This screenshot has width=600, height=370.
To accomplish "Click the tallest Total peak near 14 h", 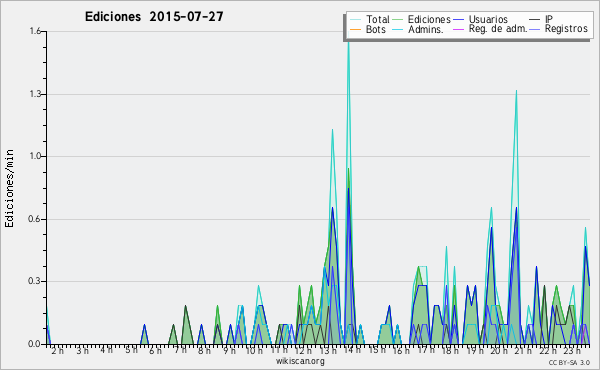I will click(348, 44).
